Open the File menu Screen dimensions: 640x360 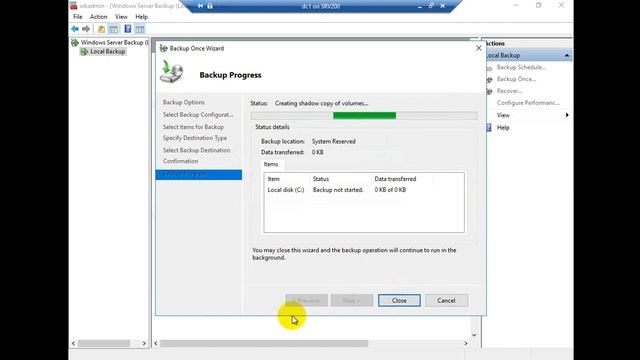(x=78, y=17)
